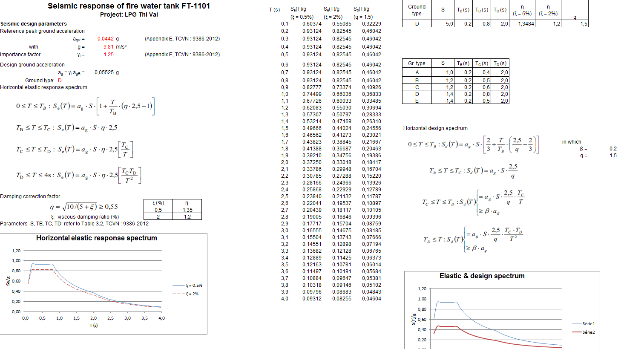Click 'Design ground acceleration' label
Screen dimensions: 644x349
32,65
